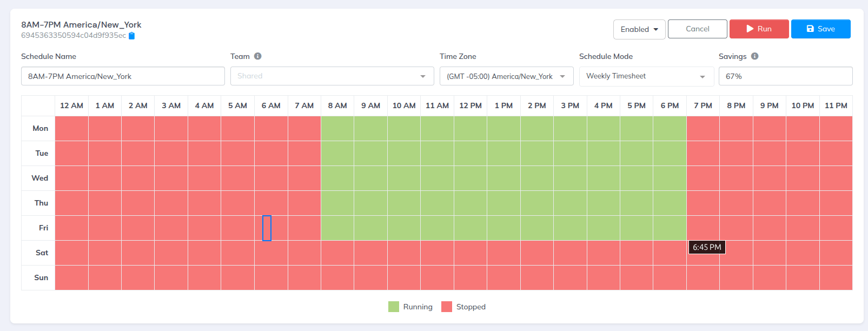Viewport: 868px width, 331px height.
Task: Click the Savings percentage field
Action: click(785, 76)
